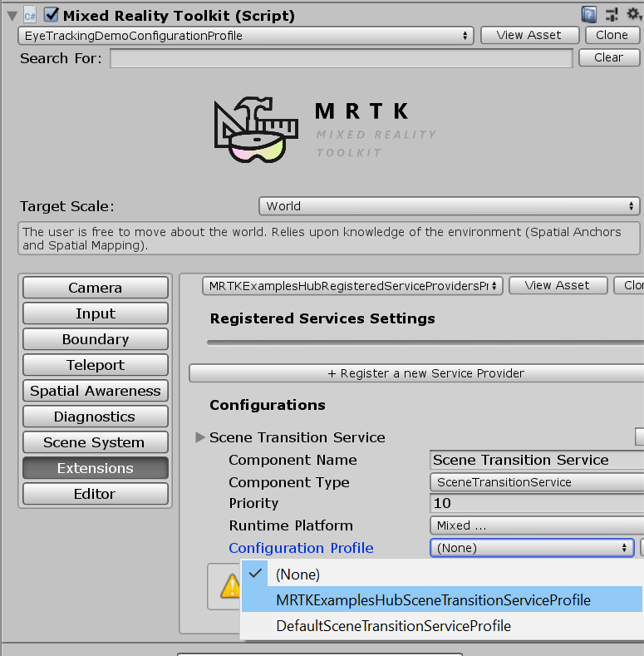
Task: Choose DefaultSceneTransitionServiceProfile from the list
Action: point(442,626)
